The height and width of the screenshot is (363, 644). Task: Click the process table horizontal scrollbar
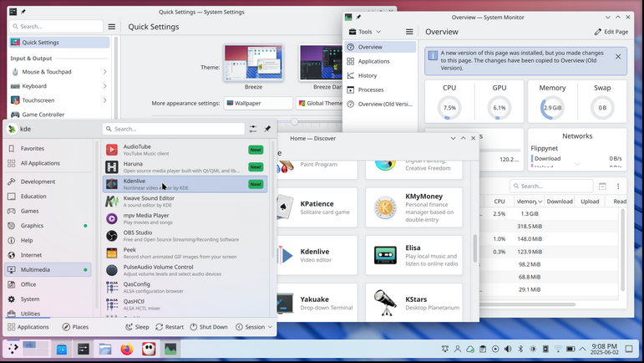click(528, 304)
